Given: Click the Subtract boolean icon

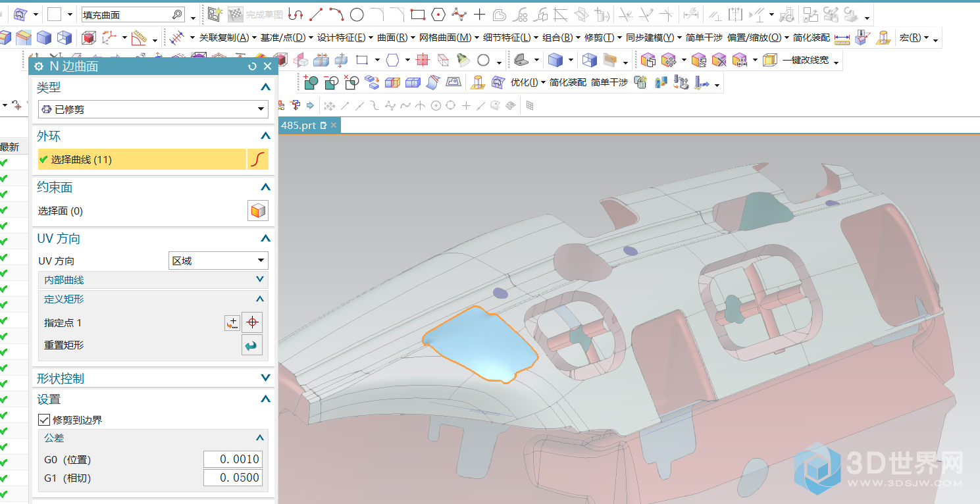Looking at the screenshot, I should pyautogui.click(x=331, y=83).
